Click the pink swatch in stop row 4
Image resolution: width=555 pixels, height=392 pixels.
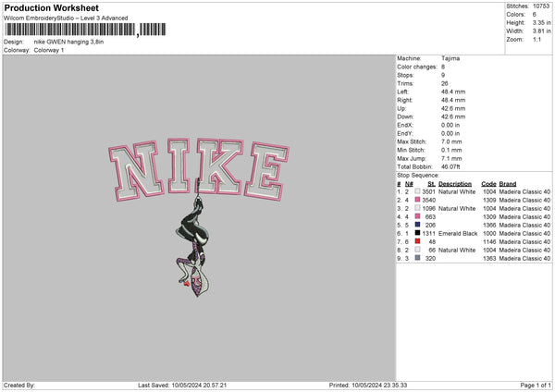point(418,216)
